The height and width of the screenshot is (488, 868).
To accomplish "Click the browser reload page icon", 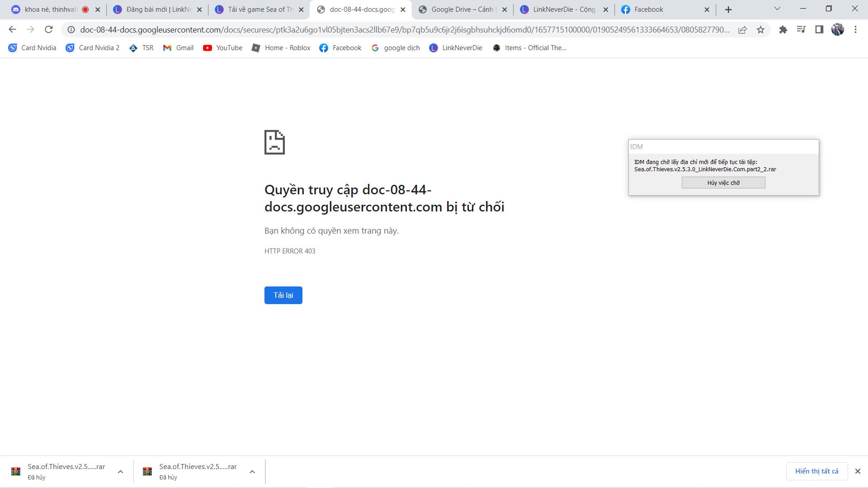I will point(49,30).
